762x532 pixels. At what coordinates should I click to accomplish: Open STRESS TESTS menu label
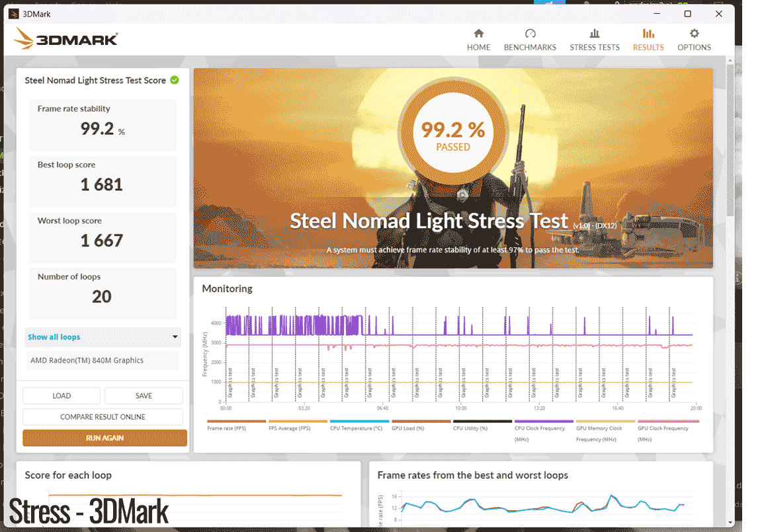[595, 47]
